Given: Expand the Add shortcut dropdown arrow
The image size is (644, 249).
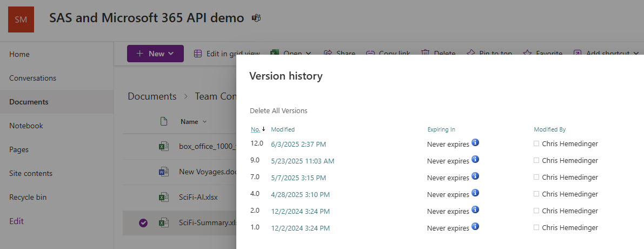Looking at the screenshot, I should (x=636, y=54).
